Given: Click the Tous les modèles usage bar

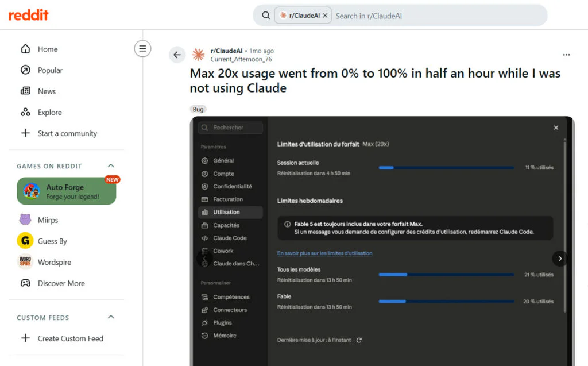Looking at the screenshot, I should (446, 275).
